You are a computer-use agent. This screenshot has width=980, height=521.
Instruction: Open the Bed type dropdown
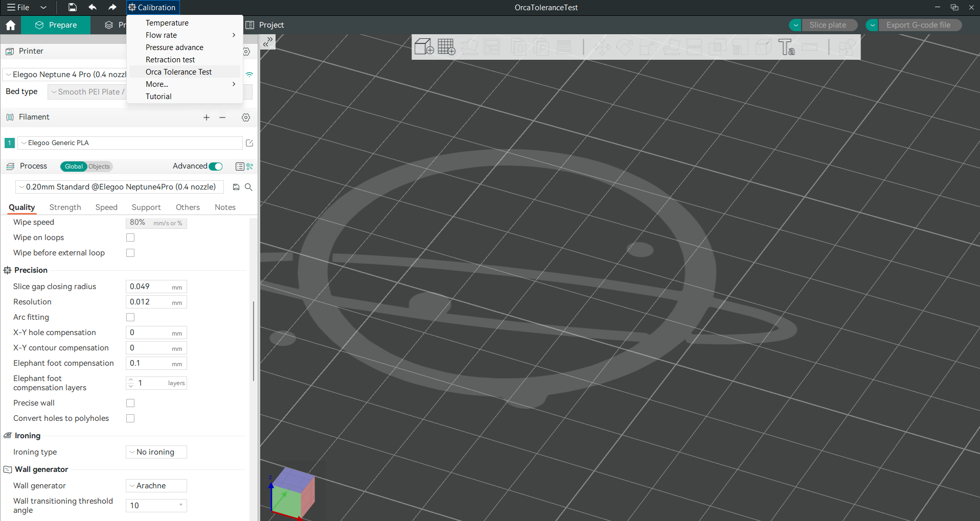coord(87,92)
